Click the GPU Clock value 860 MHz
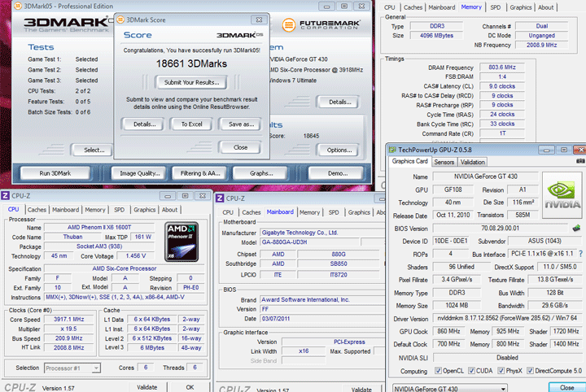Viewport: 586px width, 392px height. [x=448, y=331]
